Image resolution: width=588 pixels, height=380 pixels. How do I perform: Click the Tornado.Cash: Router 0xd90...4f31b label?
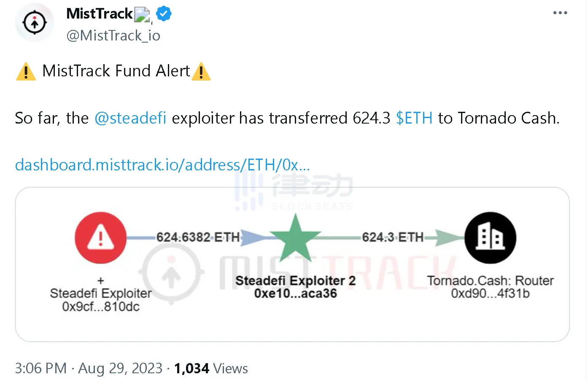(x=490, y=287)
